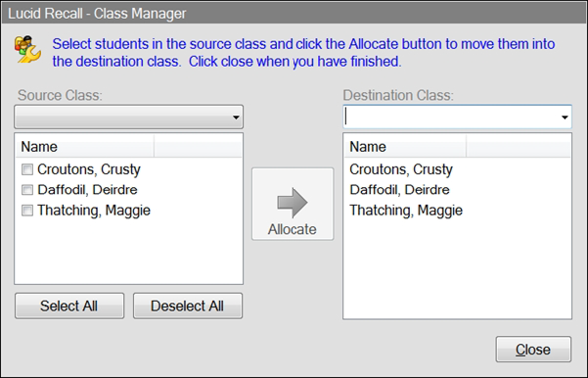Click the Select All button
Screen dimensions: 588x378
[69, 306]
